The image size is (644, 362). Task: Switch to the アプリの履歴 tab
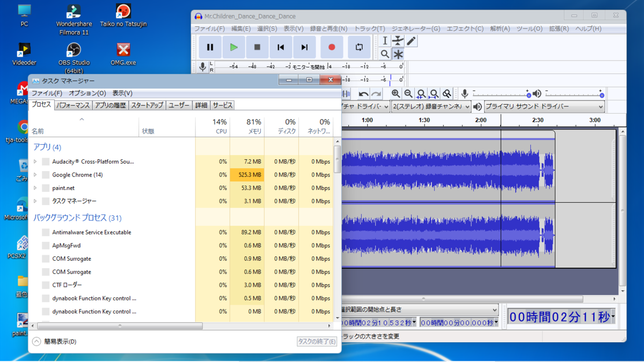[x=111, y=105]
